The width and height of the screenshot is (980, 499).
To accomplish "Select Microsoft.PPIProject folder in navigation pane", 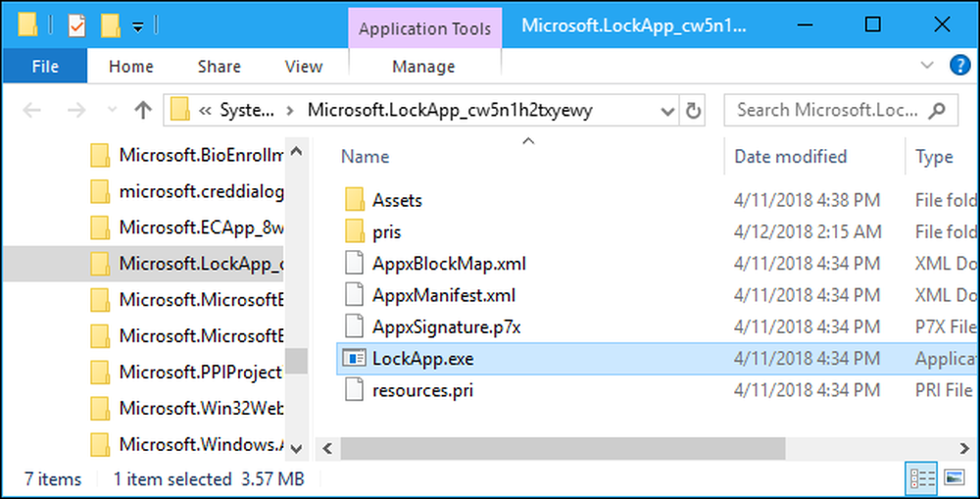I will point(187,373).
